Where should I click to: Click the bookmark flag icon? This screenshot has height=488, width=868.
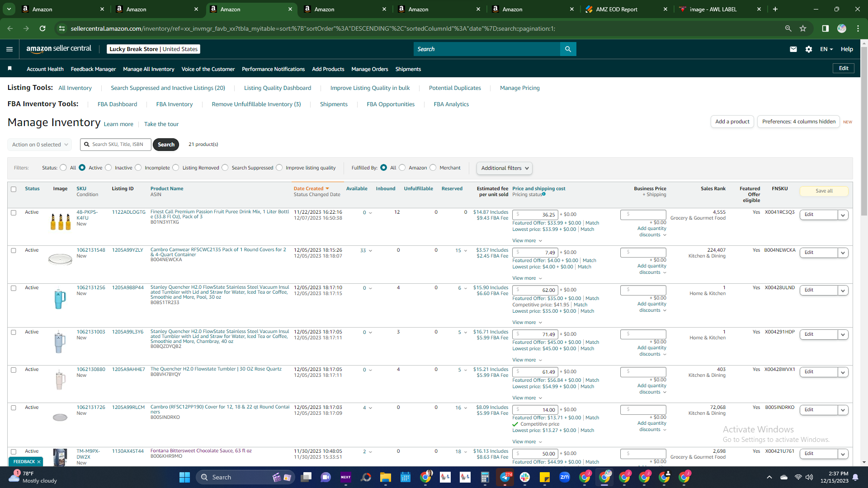[x=10, y=69]
